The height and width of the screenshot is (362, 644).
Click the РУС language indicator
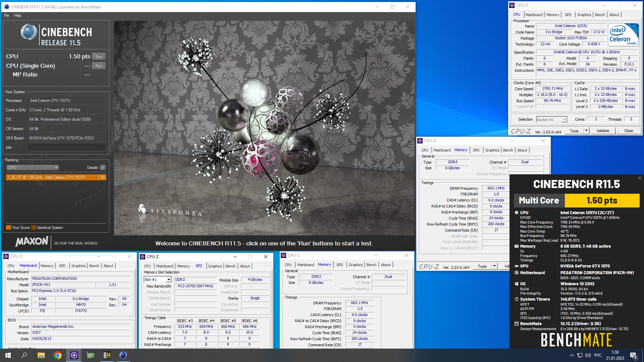598,355
